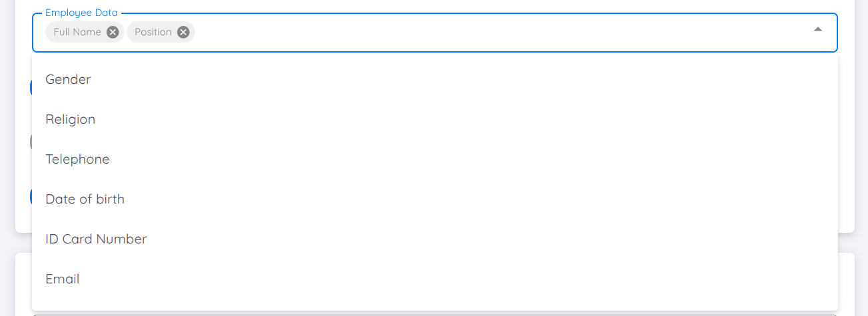Add Date of birth to Employee Data
The width and height of the screenshot is (868, 316).
tap(85, 199)
